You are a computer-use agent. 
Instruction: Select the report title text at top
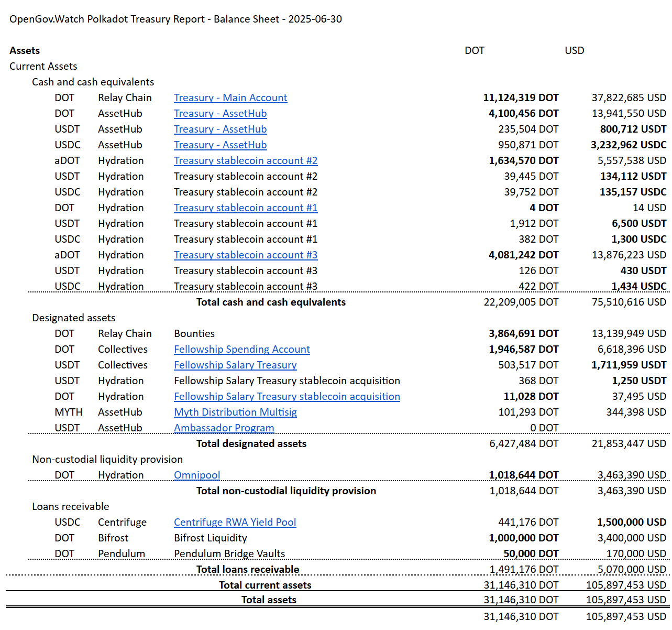[176, 19]
